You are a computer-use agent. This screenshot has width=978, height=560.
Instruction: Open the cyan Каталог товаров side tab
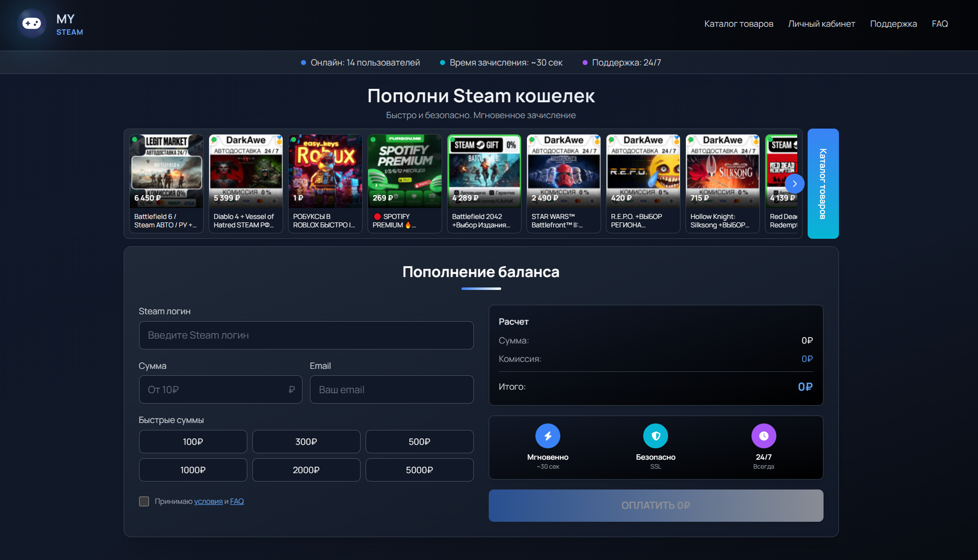click(x=823, y=183)
